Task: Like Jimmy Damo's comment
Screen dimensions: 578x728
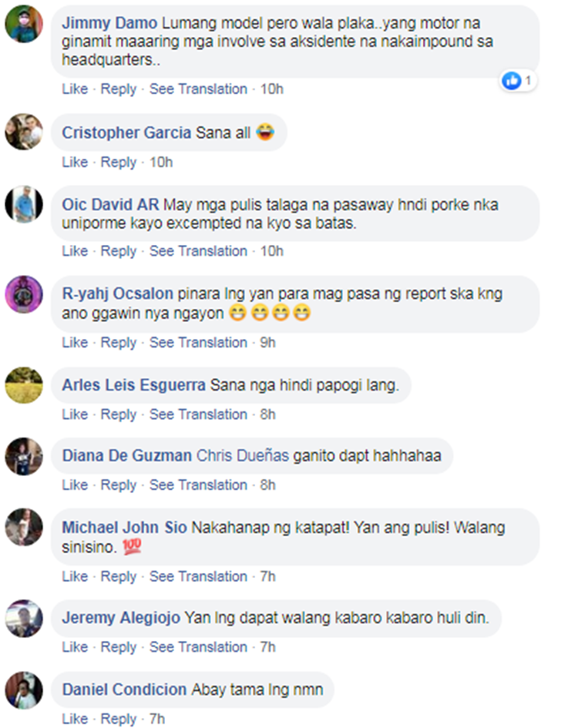Action: 75,89
